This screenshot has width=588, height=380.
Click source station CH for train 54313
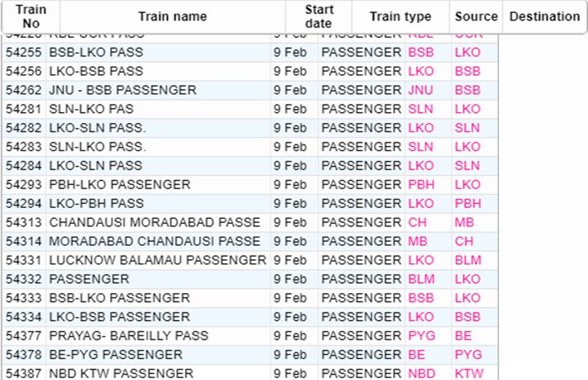tap(417, 222)
